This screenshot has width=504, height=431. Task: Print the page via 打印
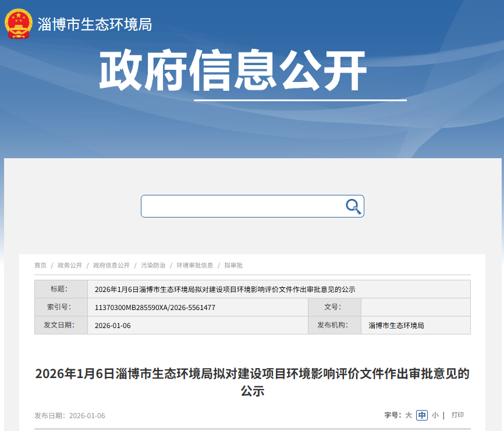tap(457, 415)
